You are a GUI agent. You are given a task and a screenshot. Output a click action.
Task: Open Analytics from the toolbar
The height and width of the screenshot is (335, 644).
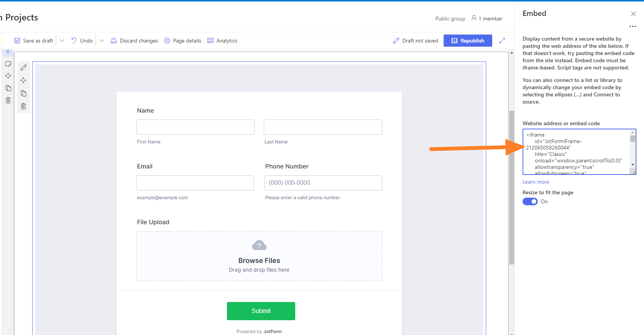(222, 41)
